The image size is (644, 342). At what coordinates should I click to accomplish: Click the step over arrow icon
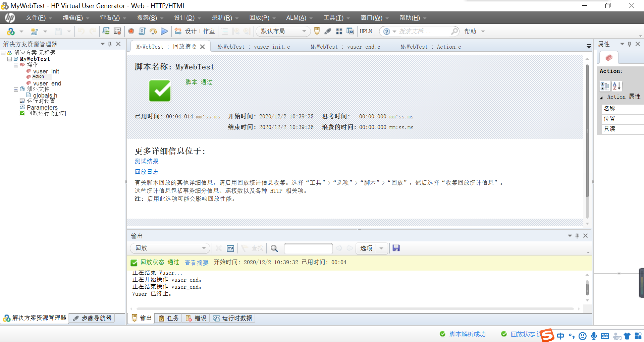153,31
